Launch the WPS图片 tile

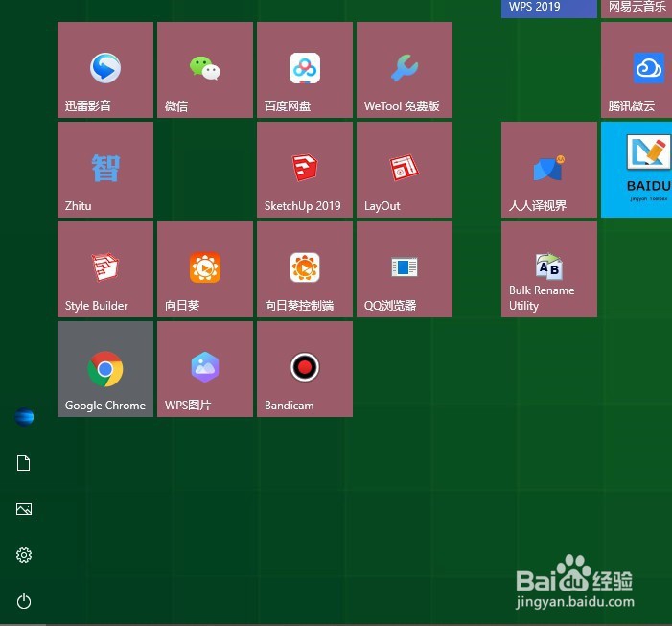(x=205, y=369)
